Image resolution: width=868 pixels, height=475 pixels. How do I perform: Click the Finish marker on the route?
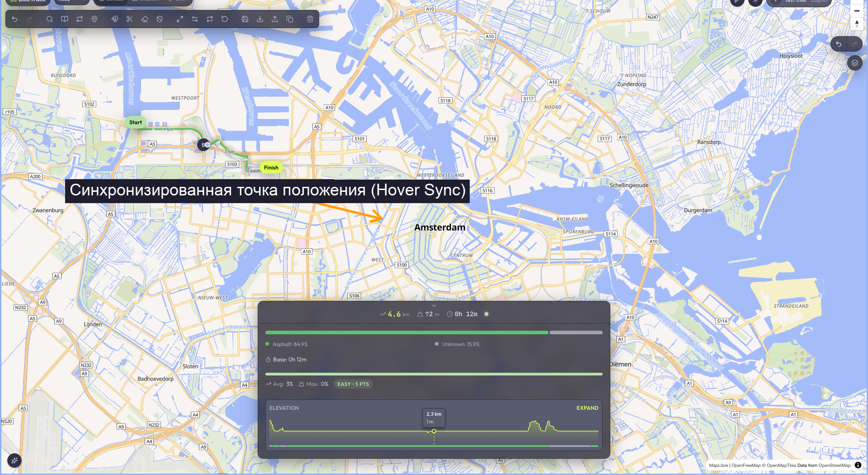tap(271, 167)
